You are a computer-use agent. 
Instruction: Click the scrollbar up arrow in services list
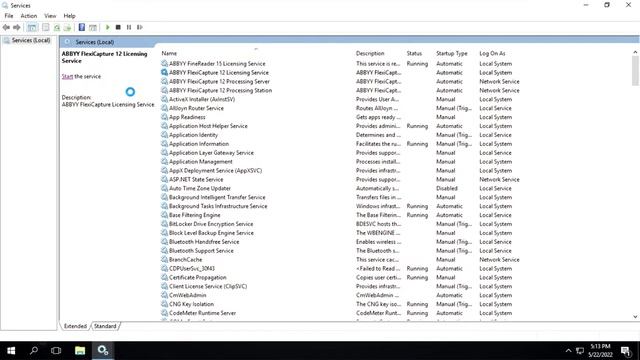(635, 52)
